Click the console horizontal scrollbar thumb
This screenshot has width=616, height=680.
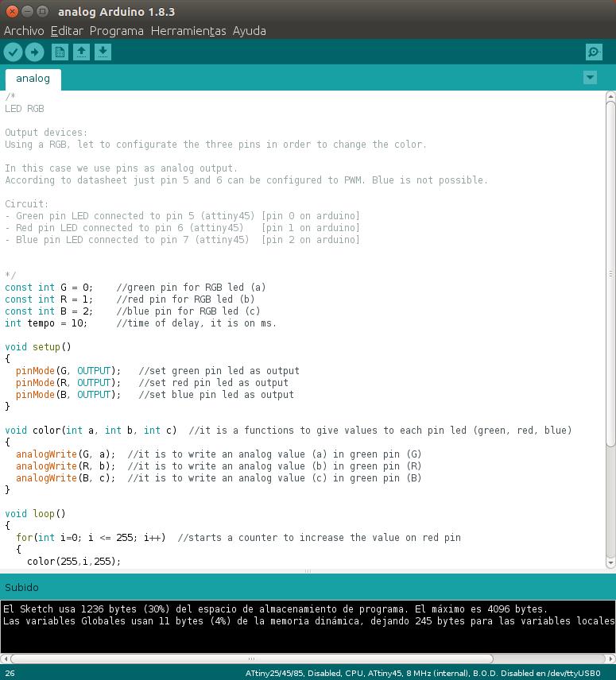tap(252, 659)
